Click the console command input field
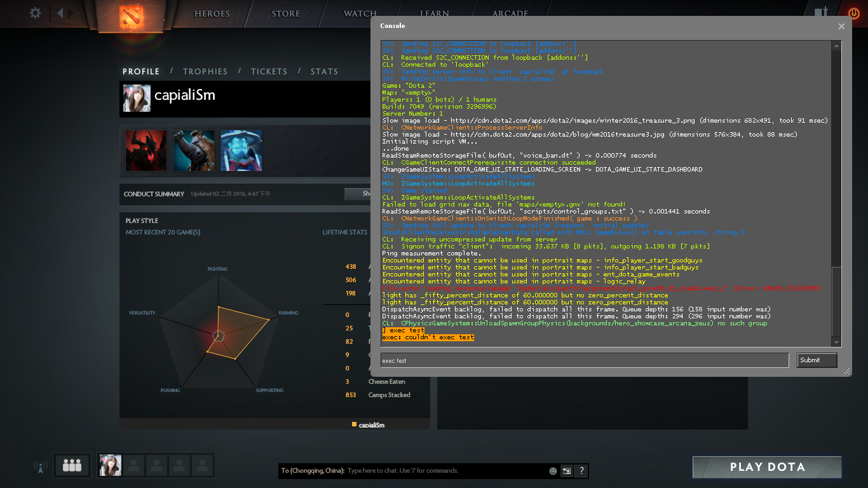 pos(583,360)
